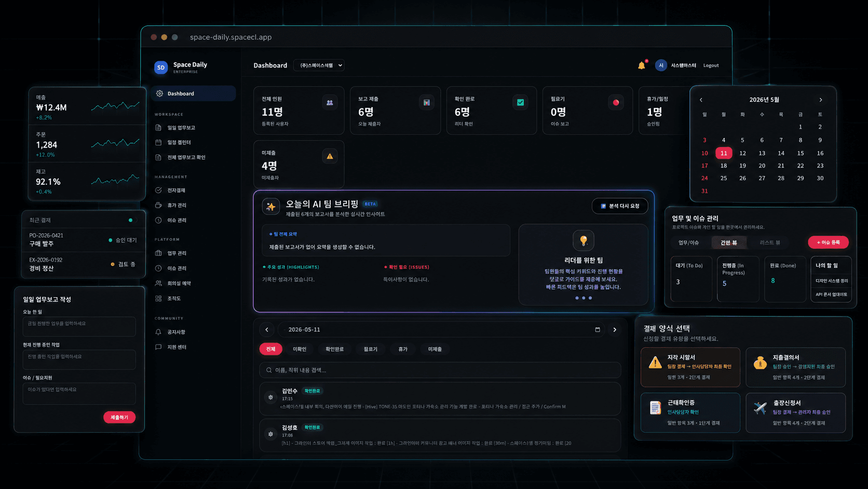Click the lightbulb icon on the leader tip
Image resolution: width=868 pixels, height=489 pixels.
[x=584, y=241]
